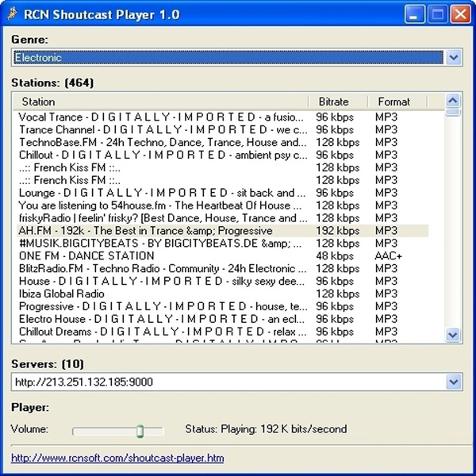Click the 192 kbps bitrate cell
The height and width of the screenshot is (476, 476).
click(x=338, y=231)
